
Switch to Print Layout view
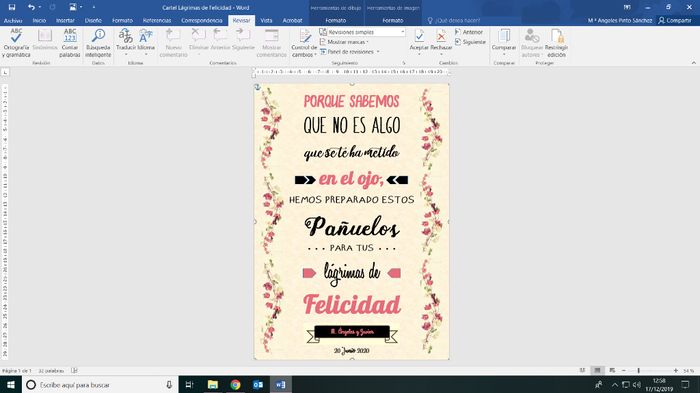tap(597, 371)
